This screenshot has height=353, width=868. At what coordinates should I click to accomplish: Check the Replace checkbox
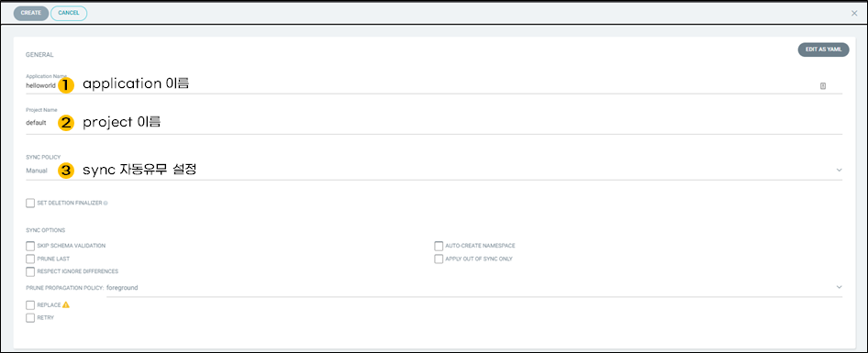(30, 304)
